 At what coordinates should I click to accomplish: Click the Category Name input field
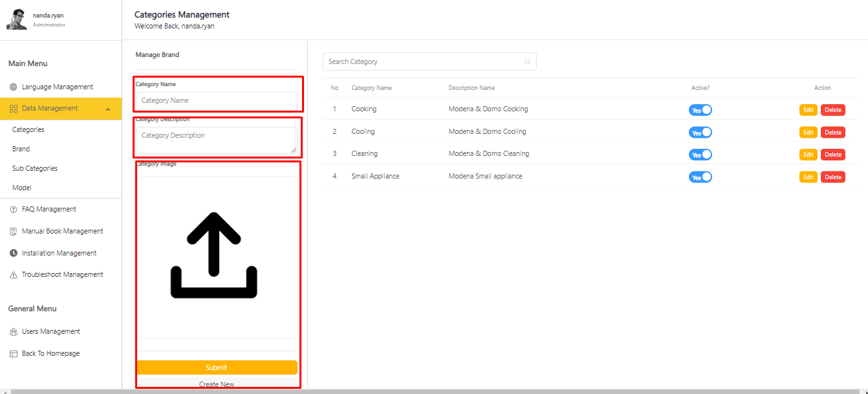[x=216, y=101]
